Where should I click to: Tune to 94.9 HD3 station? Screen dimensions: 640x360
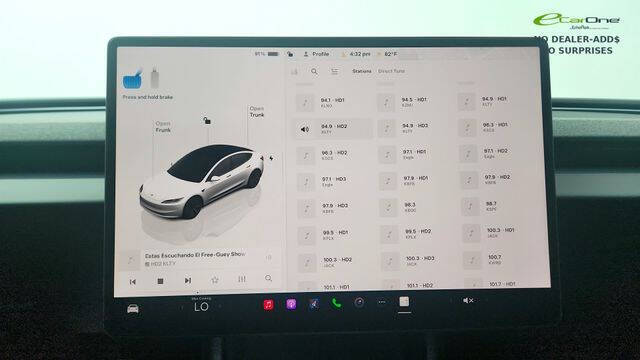tap(414, 128)
